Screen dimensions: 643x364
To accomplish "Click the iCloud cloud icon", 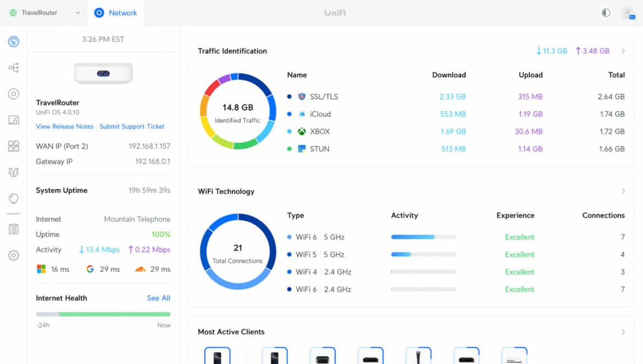I will tap(302, 114).
